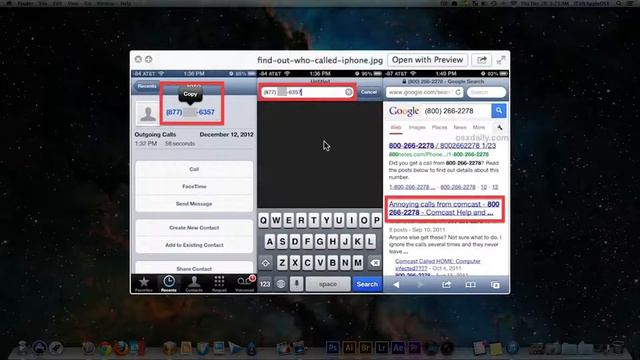This screenshot has height=360, width=640.
Task: Open Comcast Called HOME link
Action: [x=438, y=264]
